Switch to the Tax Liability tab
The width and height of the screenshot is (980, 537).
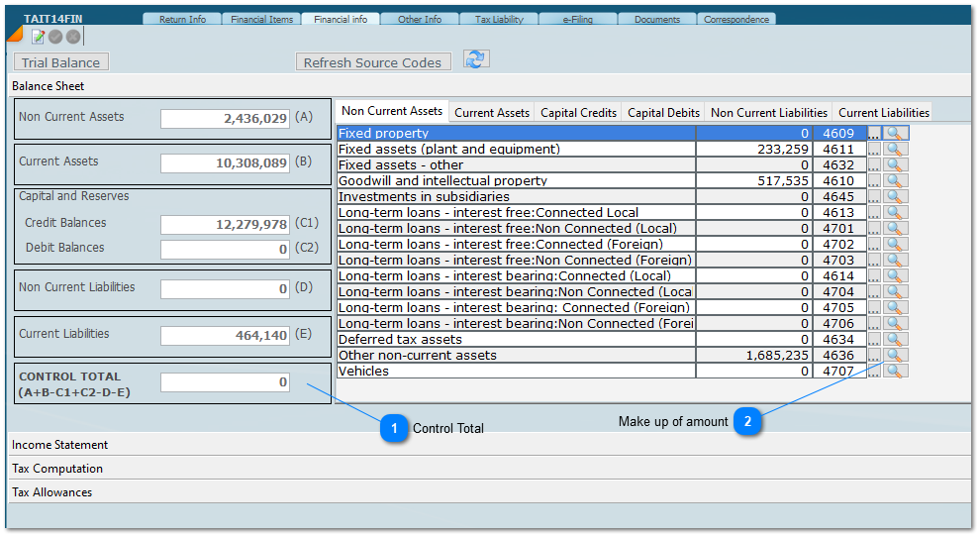(499, 19)
